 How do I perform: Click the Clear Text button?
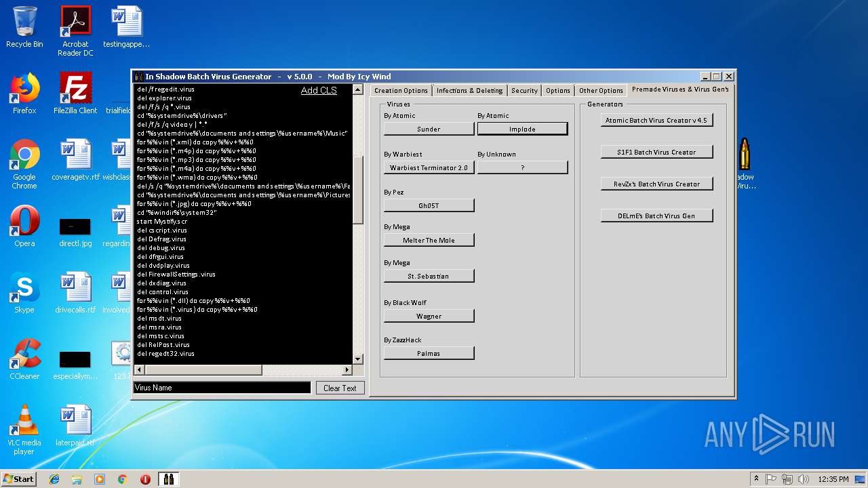(340, 388)
